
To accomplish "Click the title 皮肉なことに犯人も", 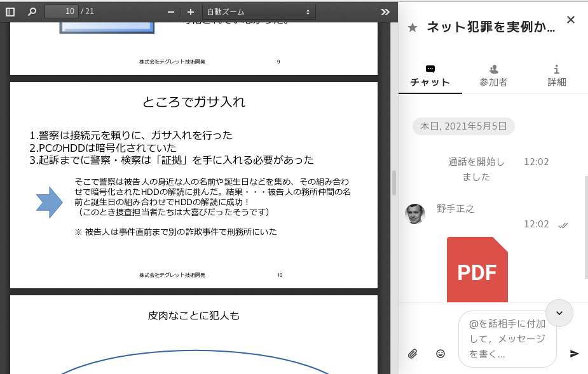I will click(194, 316).
